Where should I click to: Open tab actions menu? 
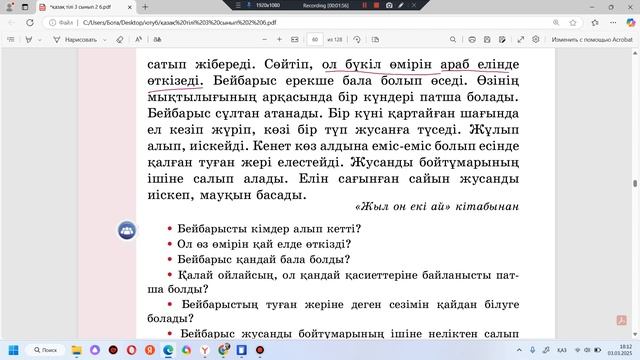click(x=25, y=7)
